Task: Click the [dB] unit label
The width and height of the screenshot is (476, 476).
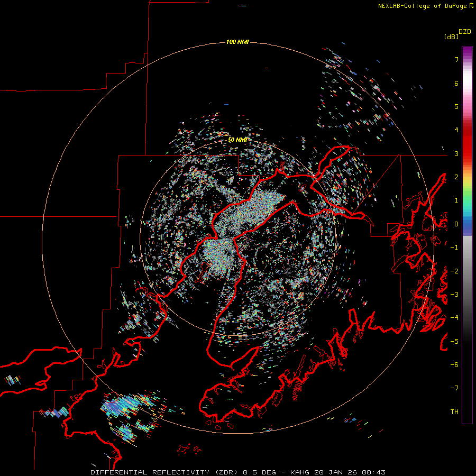Action: pyautogui.click(x=452, y=36)
